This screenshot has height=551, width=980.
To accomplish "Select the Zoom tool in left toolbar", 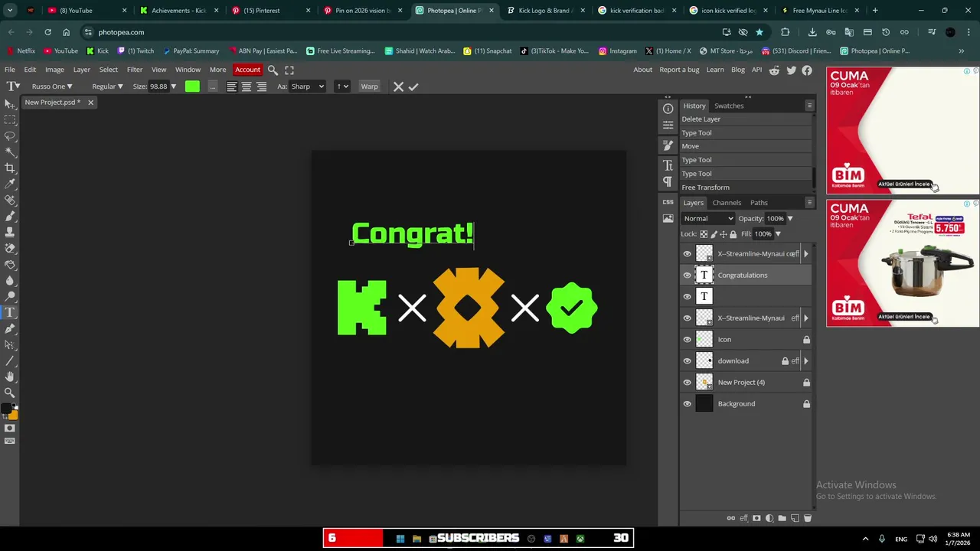I will 10,393.
